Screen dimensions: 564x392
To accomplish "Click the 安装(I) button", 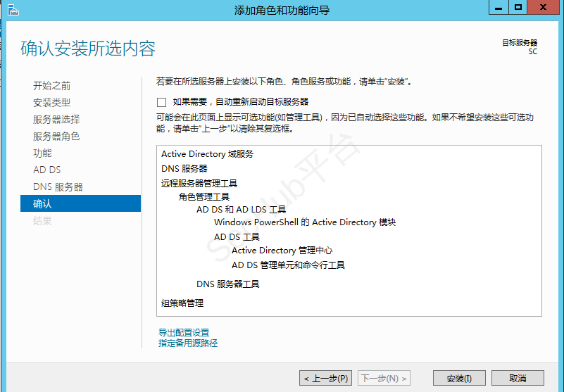I will tap(459, 379).
